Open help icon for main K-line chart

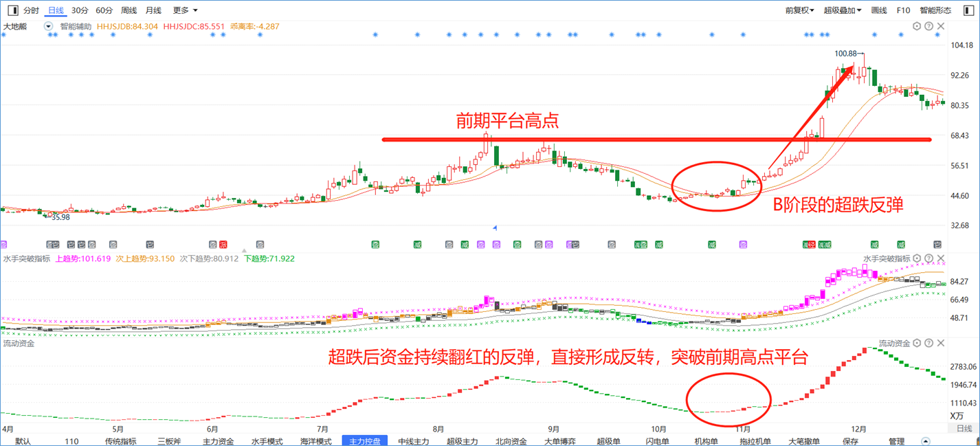pos(929,26)
